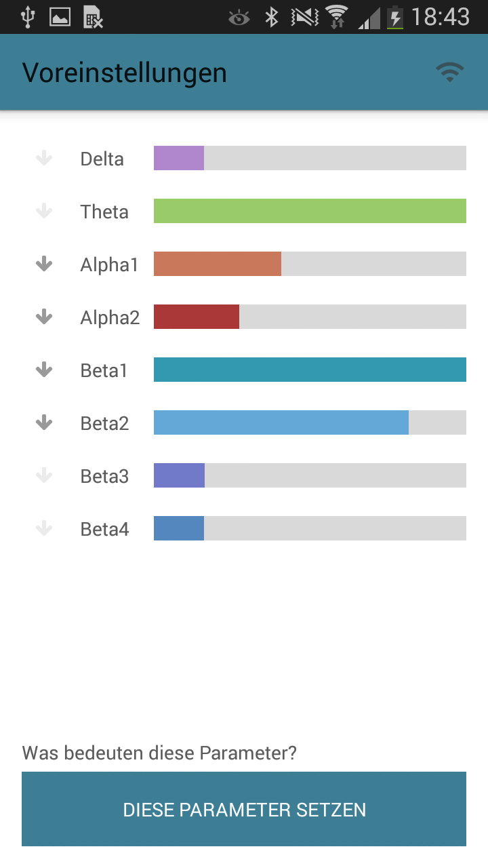The image size is (488, 868).
Task: Select the Beta3 label text
Action: pyautogui.click(x=104, y=476)
